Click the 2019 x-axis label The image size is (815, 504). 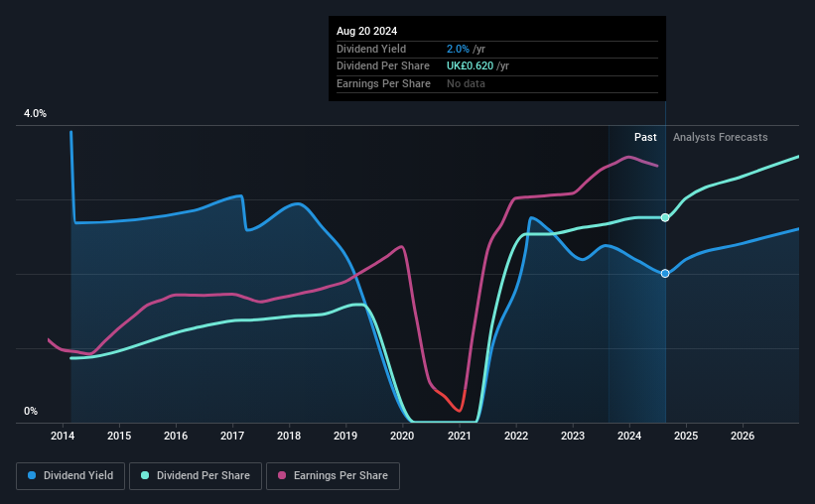[x=345, y=436]
